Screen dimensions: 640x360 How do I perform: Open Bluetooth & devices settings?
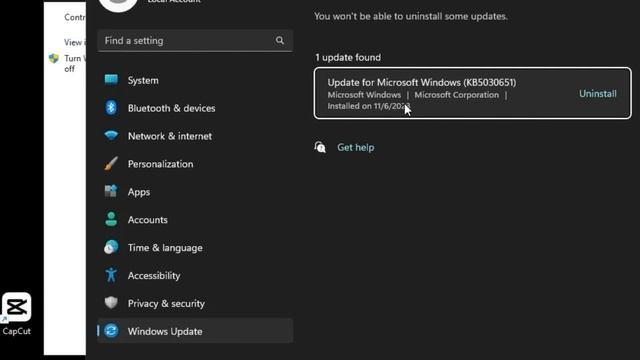point(195,108)
